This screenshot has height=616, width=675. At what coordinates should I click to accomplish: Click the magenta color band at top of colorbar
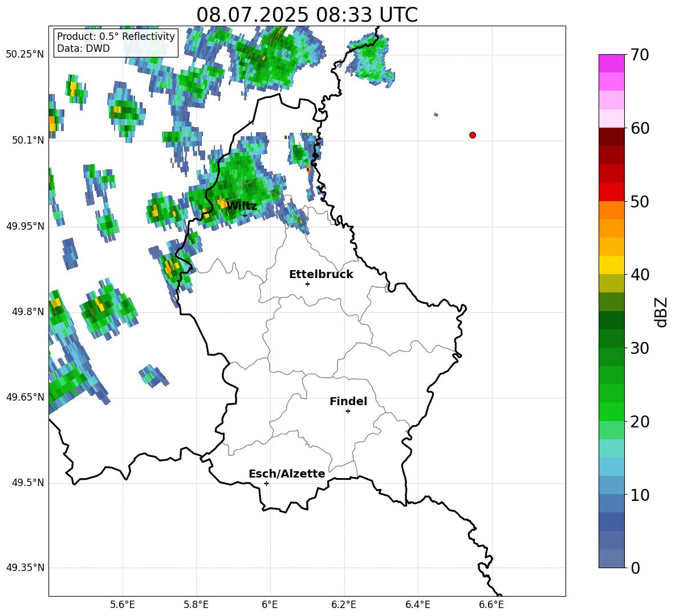tap(611, 63)
